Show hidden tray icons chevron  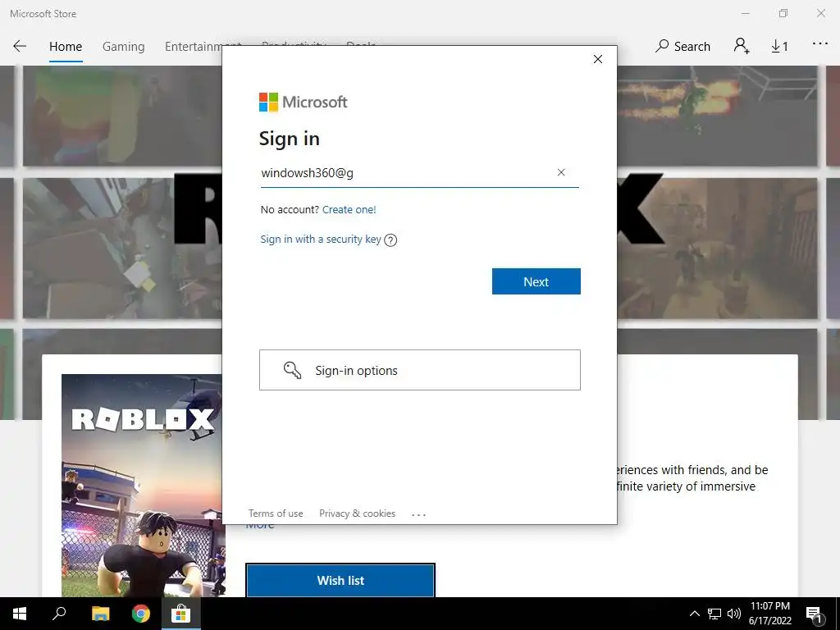point(694,614)
